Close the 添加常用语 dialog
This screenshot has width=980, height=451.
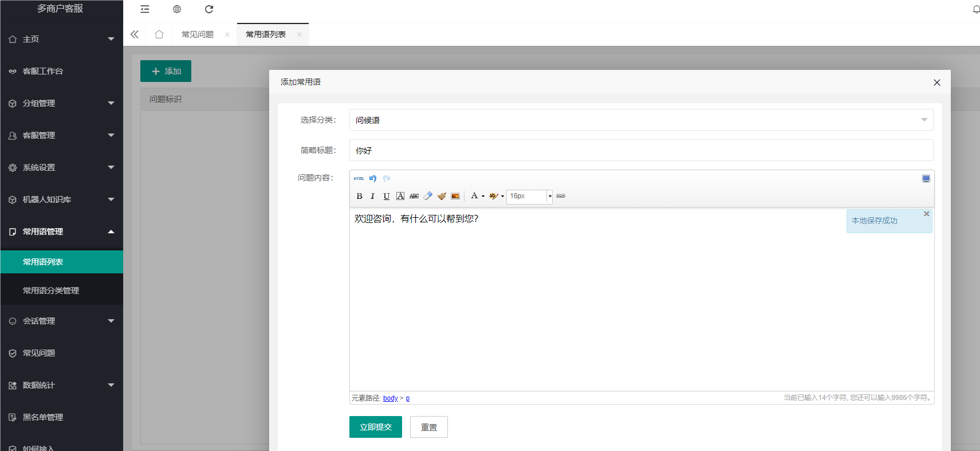coord(937,83)
